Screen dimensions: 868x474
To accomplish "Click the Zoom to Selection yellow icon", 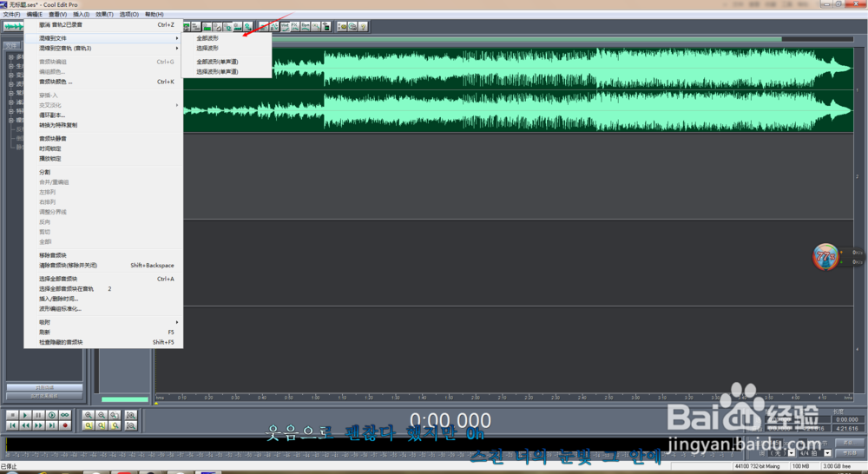I will 88,425.
